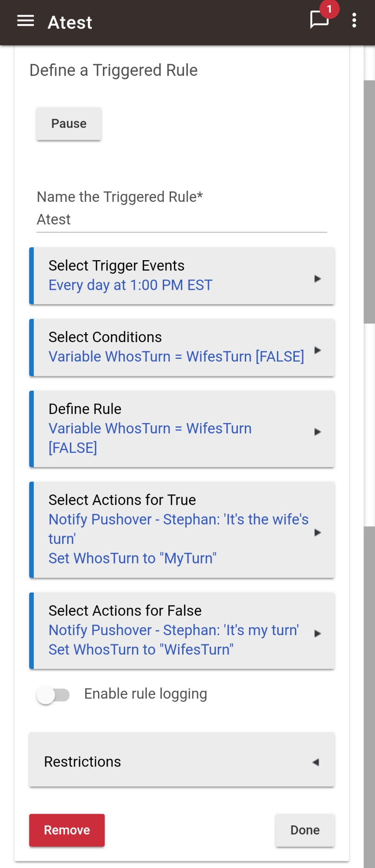Click the arrow next to Define Rule

[x=318, y=432]
